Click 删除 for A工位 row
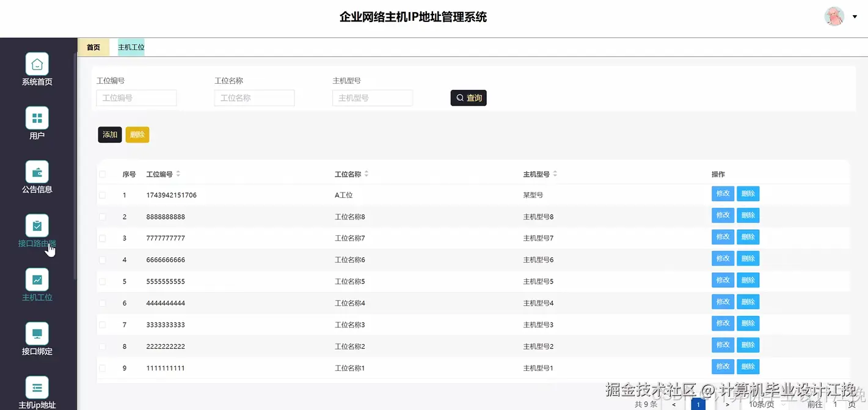 pyautogui.click(x=748, y=194)
